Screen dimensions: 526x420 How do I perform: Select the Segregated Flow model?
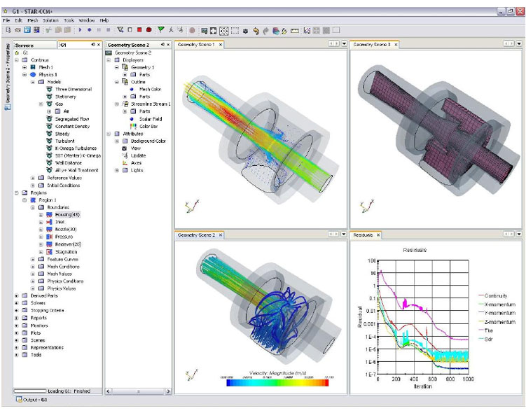coord(72,119)
